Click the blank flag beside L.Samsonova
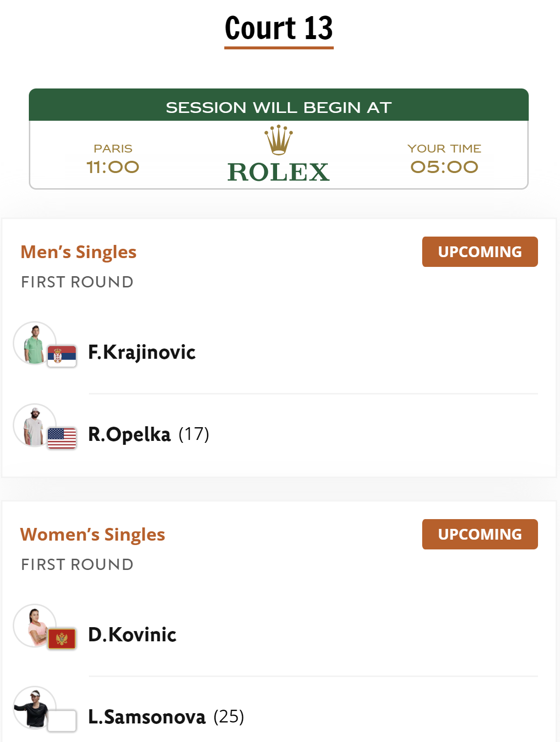The image size is (560, 742). 62,720
